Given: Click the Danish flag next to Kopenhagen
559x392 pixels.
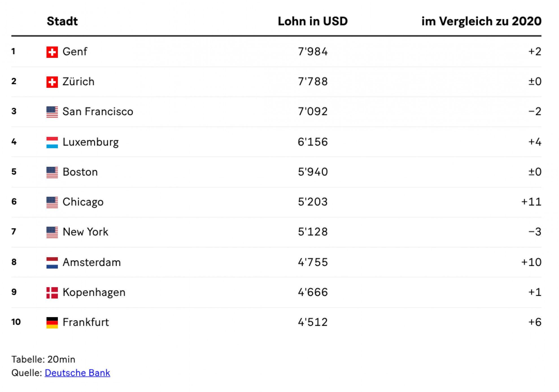Looking at the screenshot, I should pos(52,292).
